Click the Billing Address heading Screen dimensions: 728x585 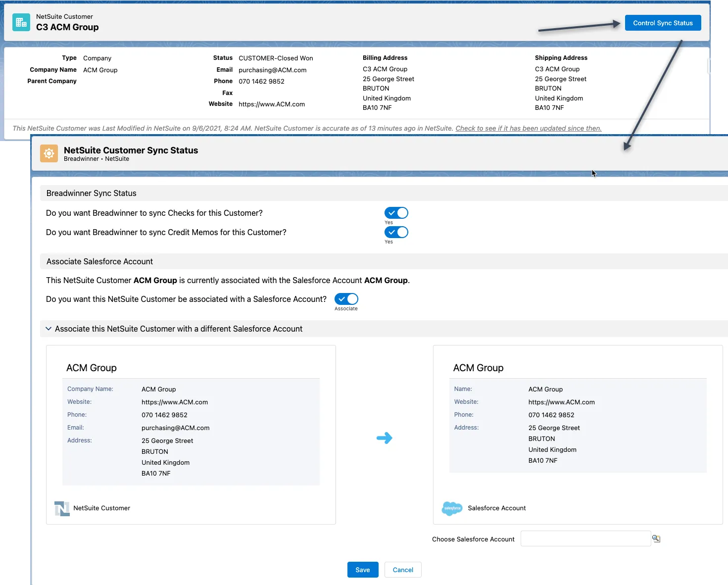[385, 58]
